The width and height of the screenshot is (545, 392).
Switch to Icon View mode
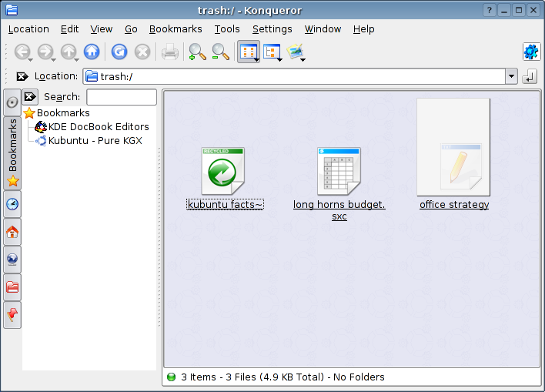click(x=247, y=52)
